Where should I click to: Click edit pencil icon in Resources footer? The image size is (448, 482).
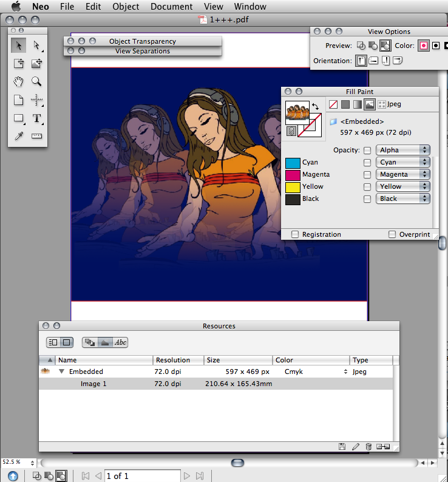pos(356,447)
